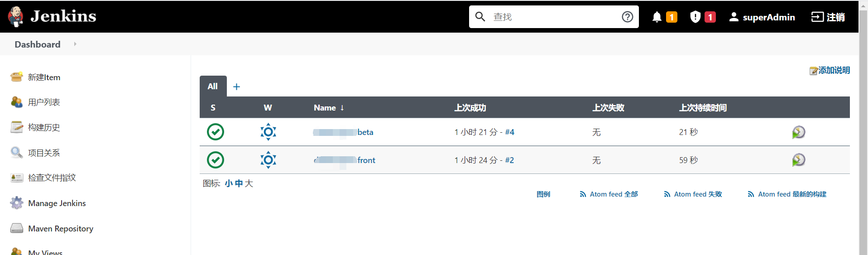The image size is (868, 255).
Task: Click the search help question mark icon
Action: pos(627,17)
